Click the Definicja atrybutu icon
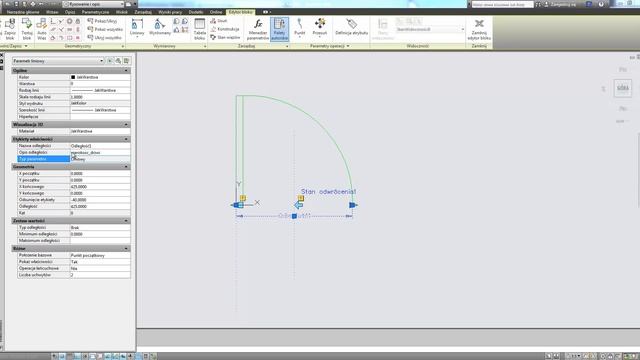Viewport: 640px width, 360px height. tap(351, 27)
